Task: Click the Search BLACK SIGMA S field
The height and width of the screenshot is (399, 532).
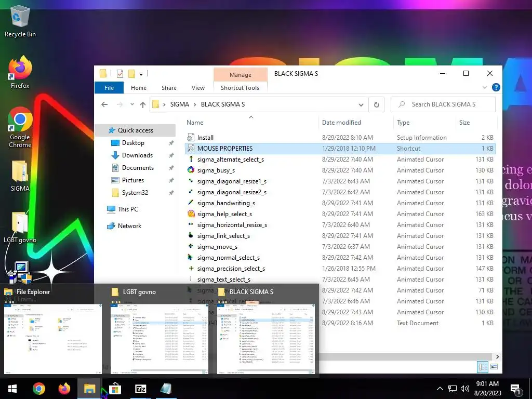Action: tap(443, 104)
